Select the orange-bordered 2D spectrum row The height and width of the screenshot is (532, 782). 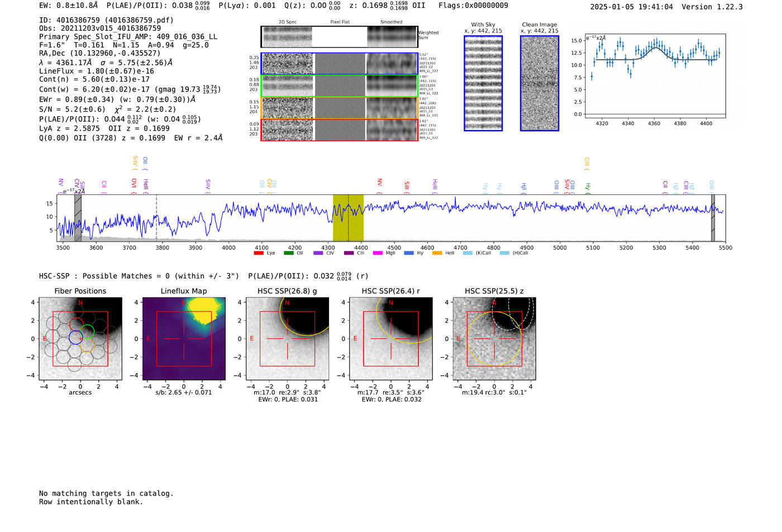tap(339, 108)
